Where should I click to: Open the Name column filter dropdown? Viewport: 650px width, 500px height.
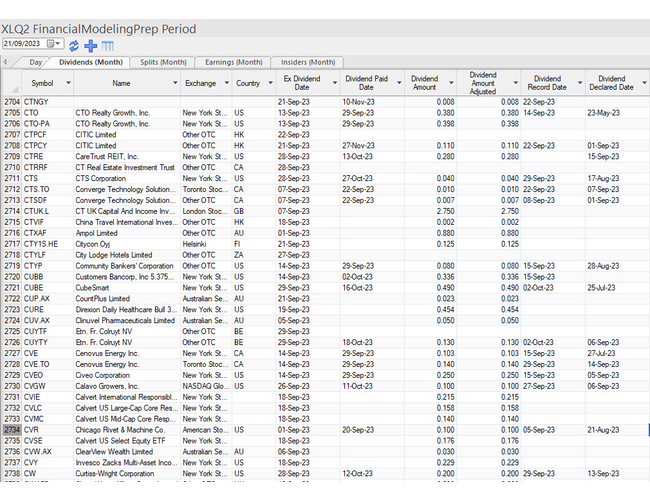(x=175, y=83)
